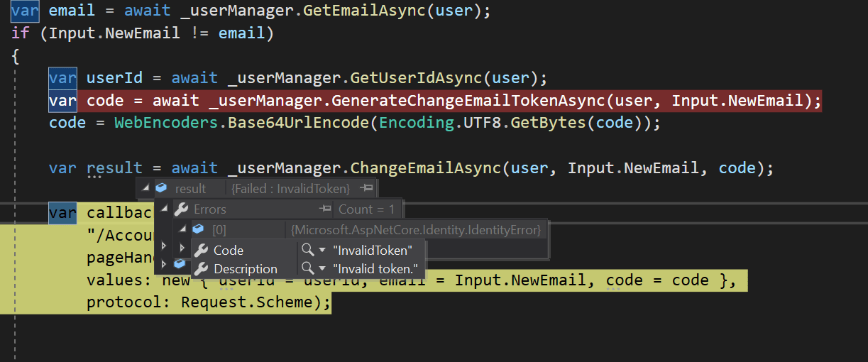Click the result variable name in the datatip
The height and width of the screenshot is (362, 868).
pos(190,188)
